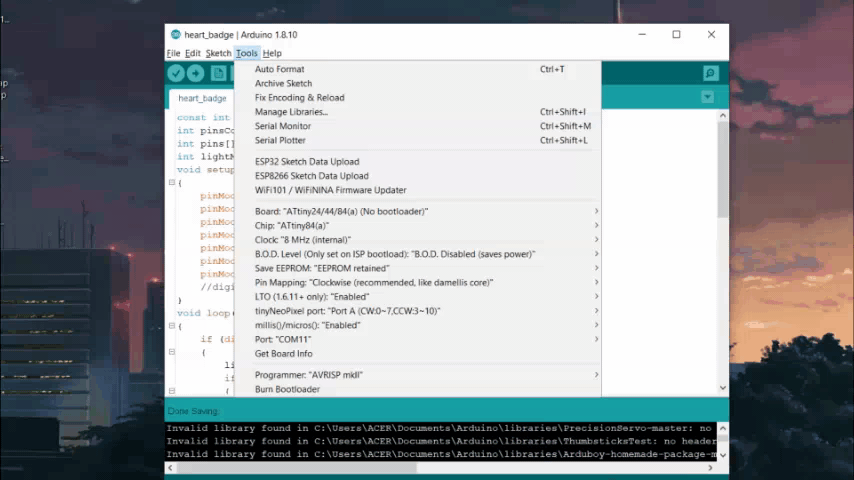This screenshot has width=854, height=480.
Task: Open the Help menu
Action: pyautogui.click(x=272, y=53)
